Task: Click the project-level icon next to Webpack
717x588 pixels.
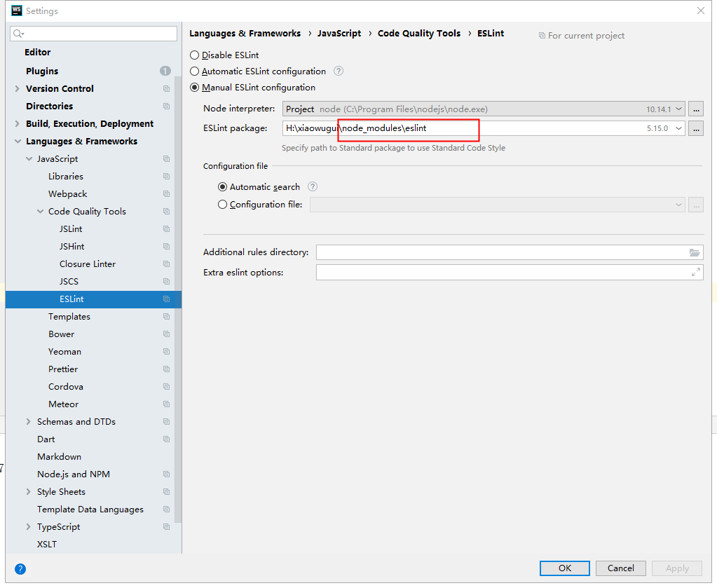Action: tap(166, 194)
